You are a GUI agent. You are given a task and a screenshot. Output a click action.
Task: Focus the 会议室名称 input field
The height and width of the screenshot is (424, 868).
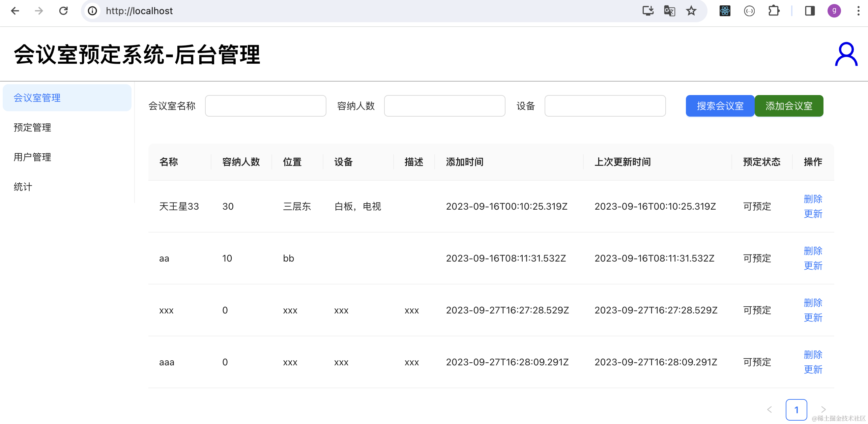tap(265, 106)
